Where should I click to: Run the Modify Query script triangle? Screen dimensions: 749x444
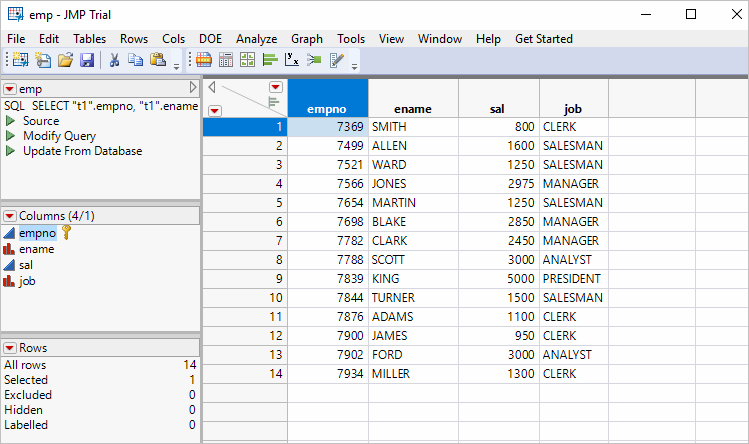click(x=11, y=136)
